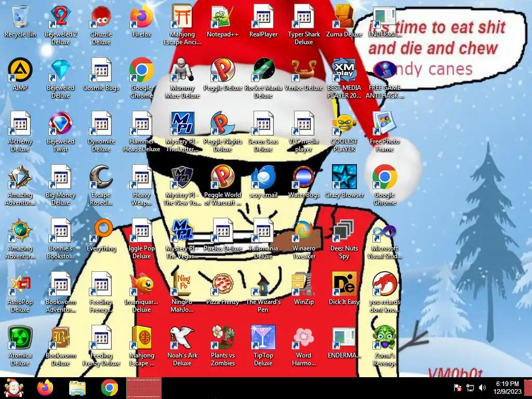Open the Free Photo Frame shortcut

tap(385, 131)
